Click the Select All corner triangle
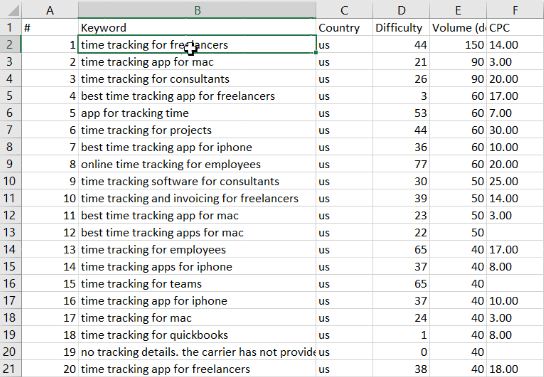Viewport: 544px width, 377px height. point(11,10)
